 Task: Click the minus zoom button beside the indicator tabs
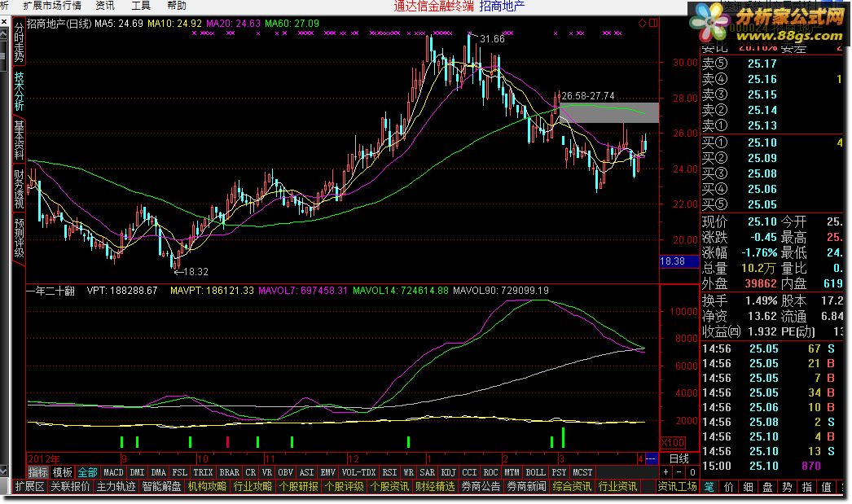click(679, 472)
